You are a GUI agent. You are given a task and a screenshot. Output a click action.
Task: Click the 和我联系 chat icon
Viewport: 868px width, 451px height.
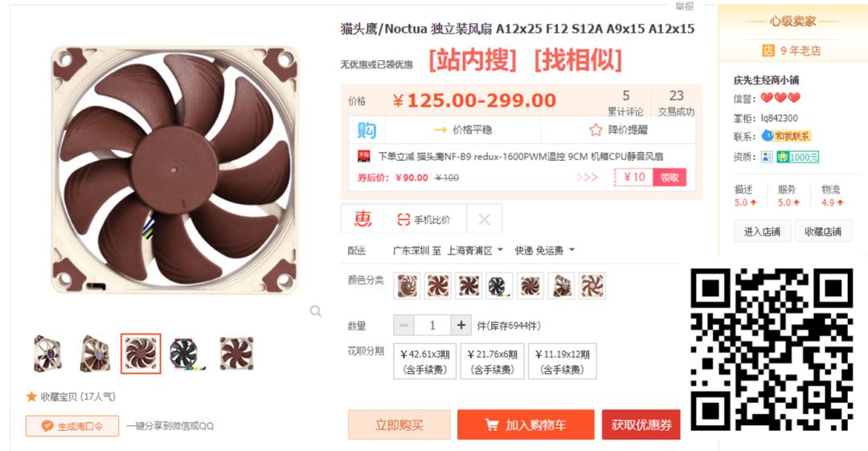pyautogui.click(x=787, y=136)
